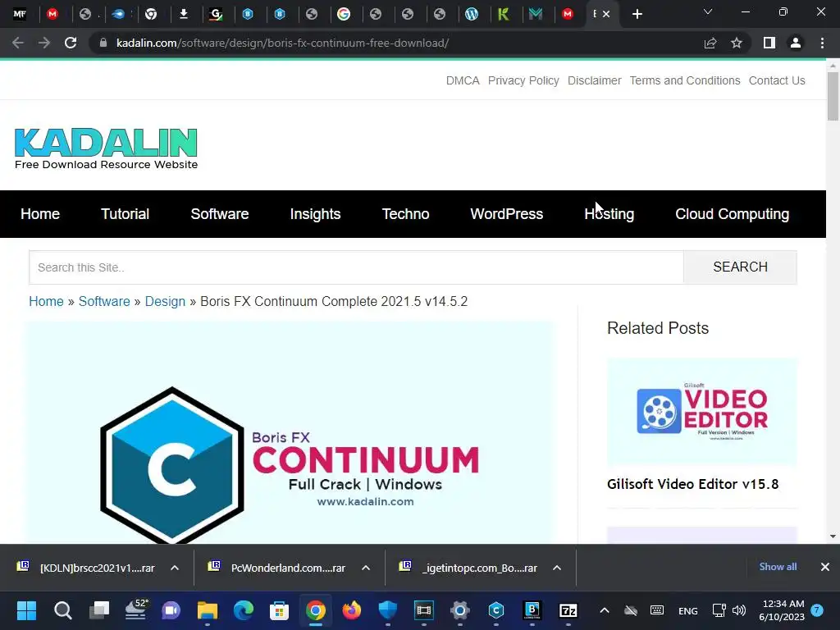Switch to the green K tab
840x630 pixels.
point(503,15)
